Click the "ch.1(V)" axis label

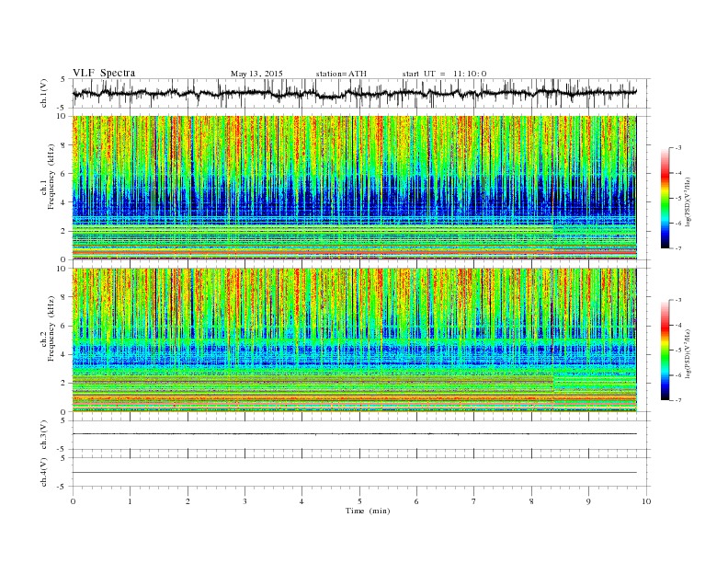pyautogui.click(x=44, y=93)
